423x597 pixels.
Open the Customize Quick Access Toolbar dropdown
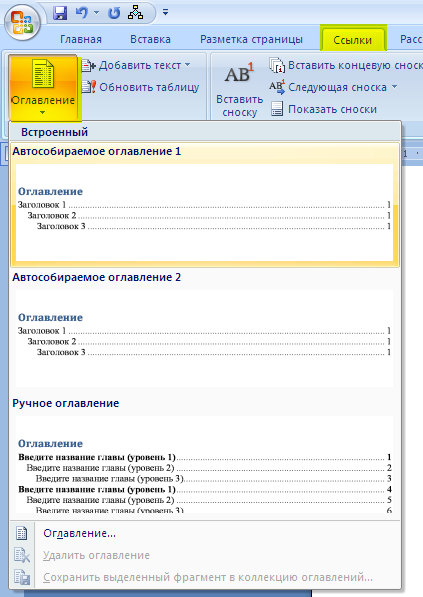click(x=165, y=13)
